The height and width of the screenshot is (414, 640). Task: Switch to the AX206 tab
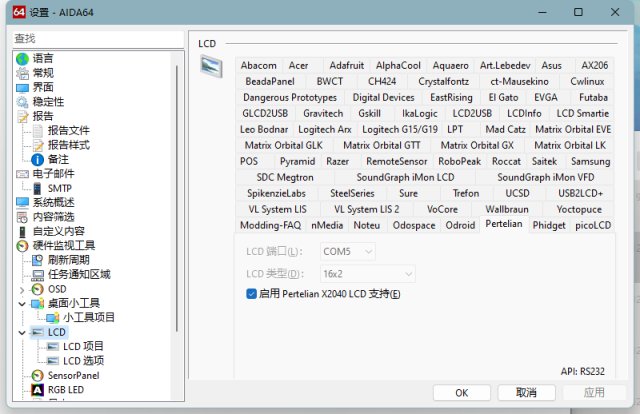[595, 65]
